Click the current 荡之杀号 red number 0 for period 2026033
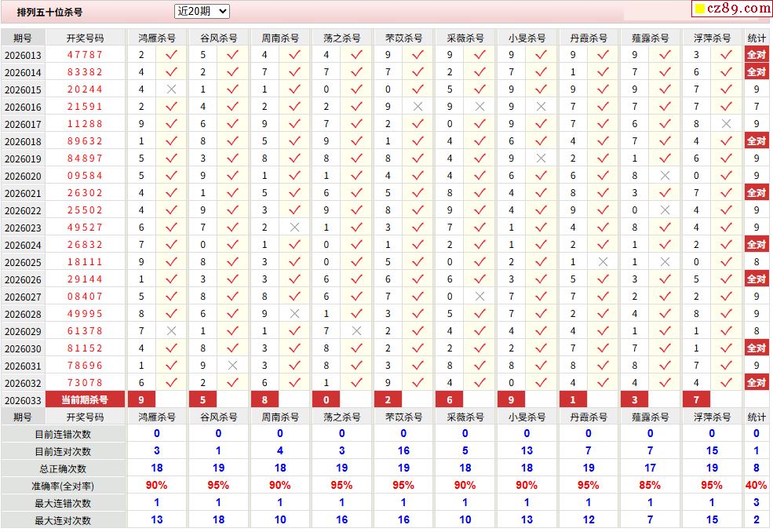773x532 pixels. (326, 400)
